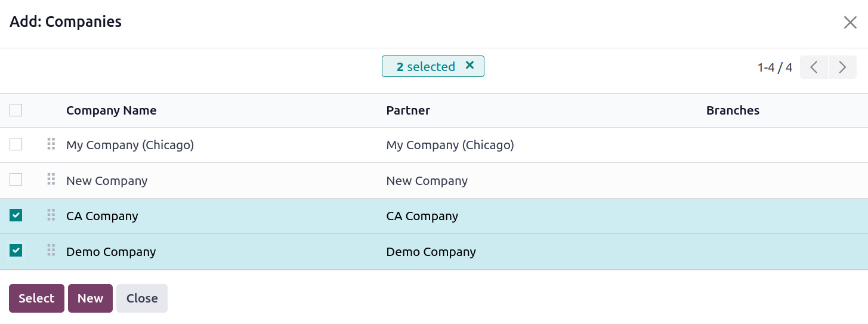Close the Add: Companies dialog with X
Screen dimensions: 868x324
[850, 23]
